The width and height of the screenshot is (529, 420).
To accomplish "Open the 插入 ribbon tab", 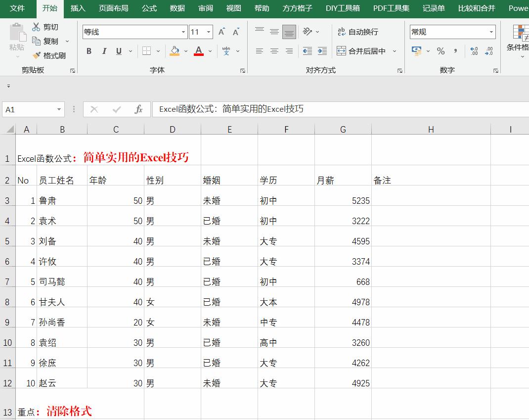I will 78,8.
